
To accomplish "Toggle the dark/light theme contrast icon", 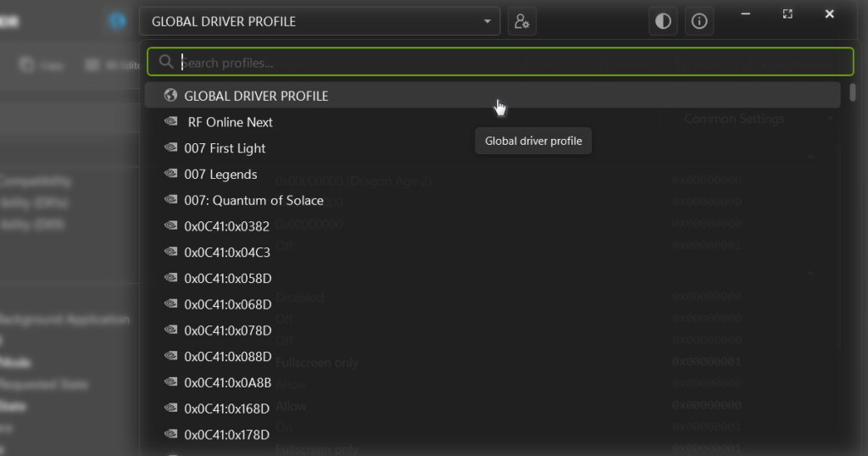I will click(663, 21).
